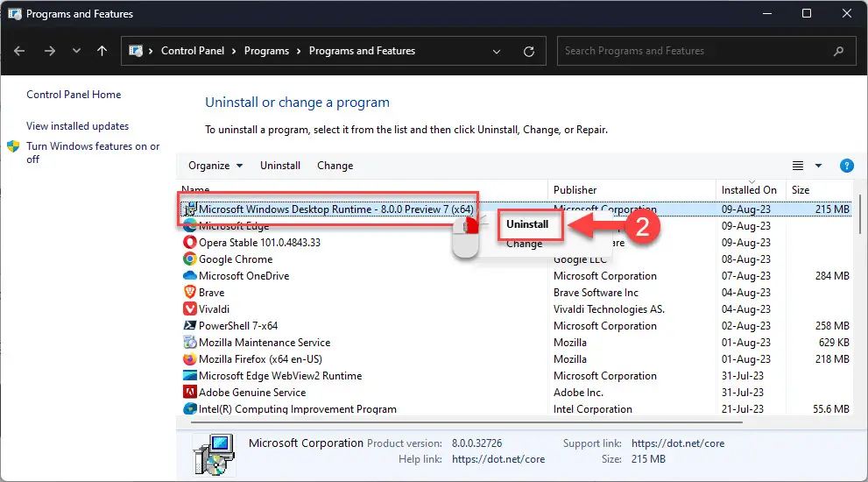Click Programs and Features breadcrumb
Screen dimensions: 868x482
click(362, 51)
